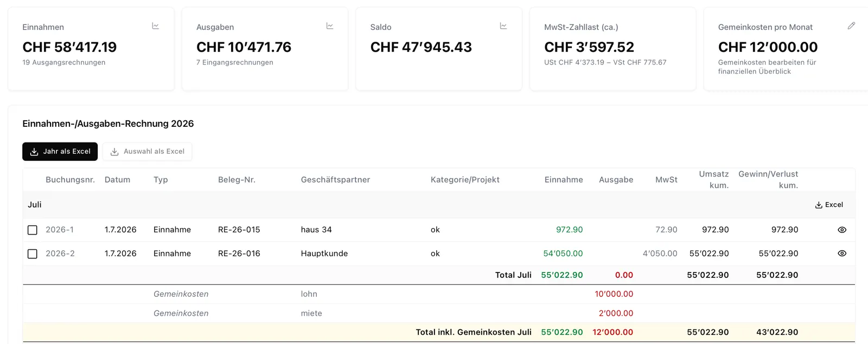
Task: Click '7 Eingangsrechnungen' text
Action: [x=235, y=62]
